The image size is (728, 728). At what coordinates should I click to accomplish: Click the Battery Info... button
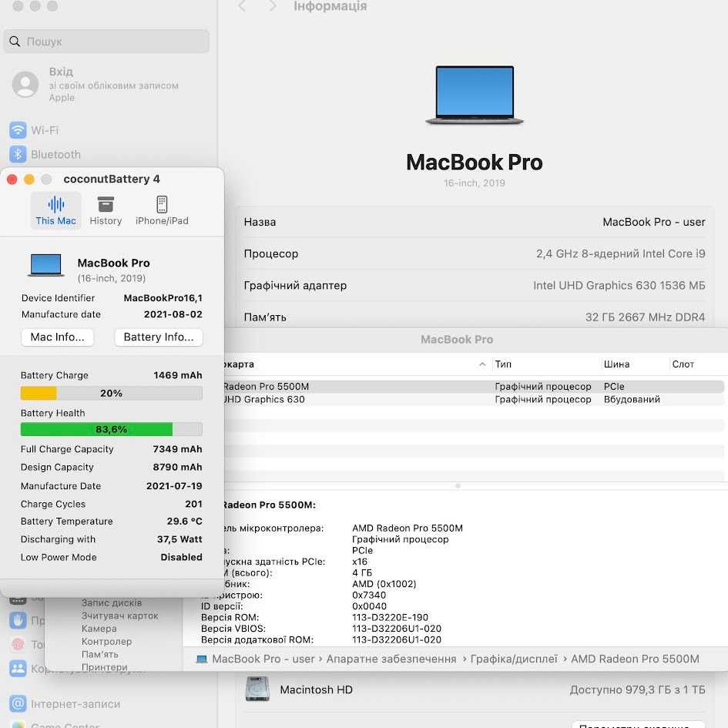159,337
